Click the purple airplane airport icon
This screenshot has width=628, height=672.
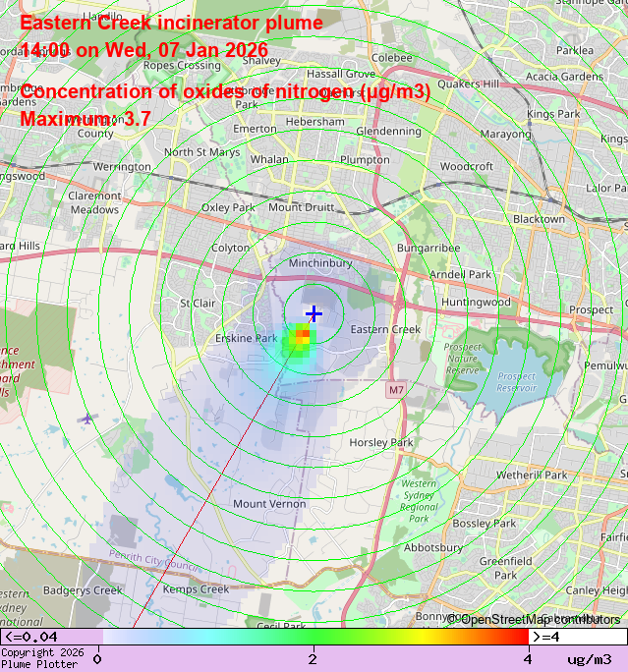[x=87, y=420]
